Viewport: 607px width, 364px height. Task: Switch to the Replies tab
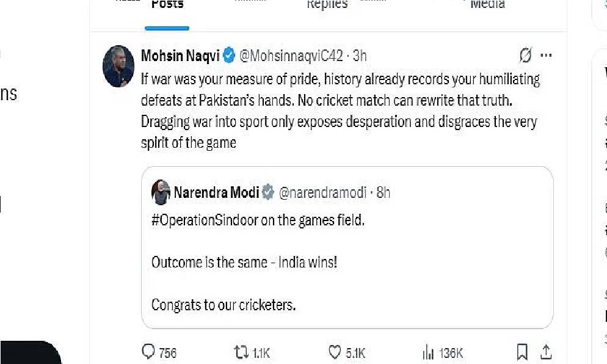pyautogui.click(x=327, y=5)
